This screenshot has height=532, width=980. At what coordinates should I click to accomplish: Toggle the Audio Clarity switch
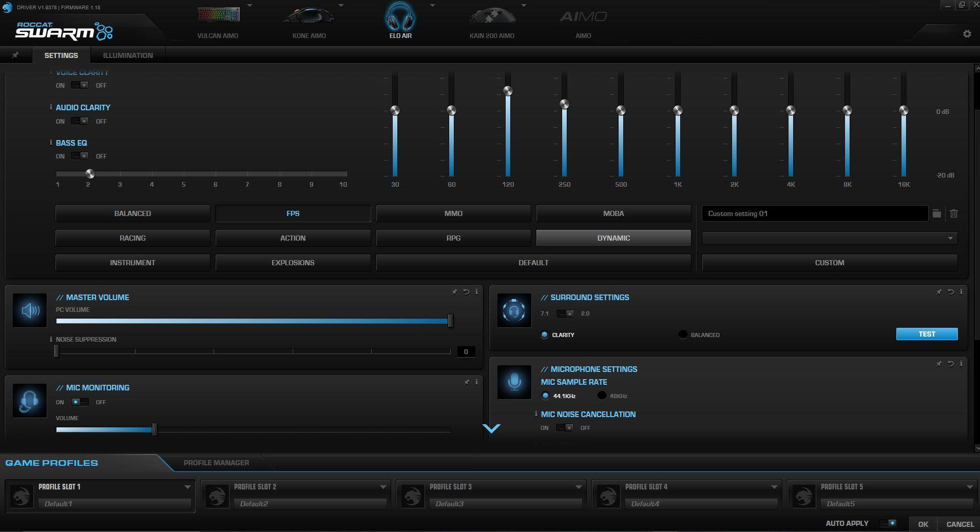tap(80, 121)
